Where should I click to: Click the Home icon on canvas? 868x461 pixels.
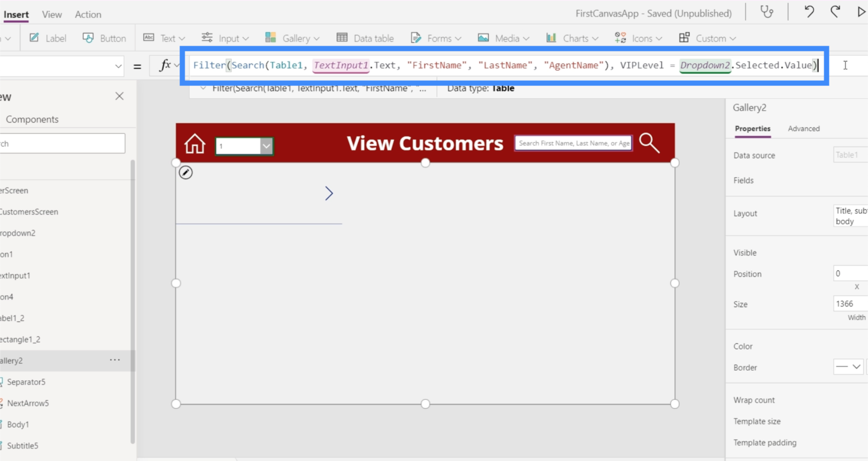[x=195, y=144]
